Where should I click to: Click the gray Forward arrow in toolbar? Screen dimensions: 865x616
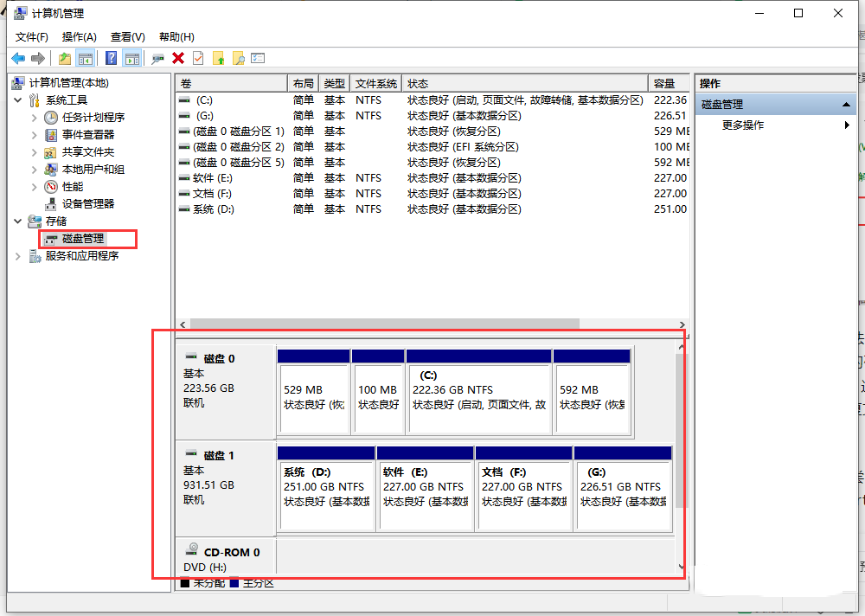tap(38, 58)
